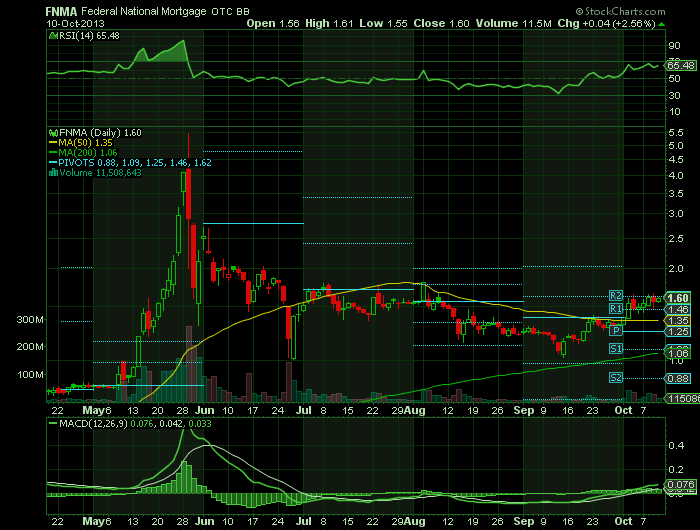Click the green up-triangle change indicator
The width and height of the screenshot is (700, 530).
661,24
